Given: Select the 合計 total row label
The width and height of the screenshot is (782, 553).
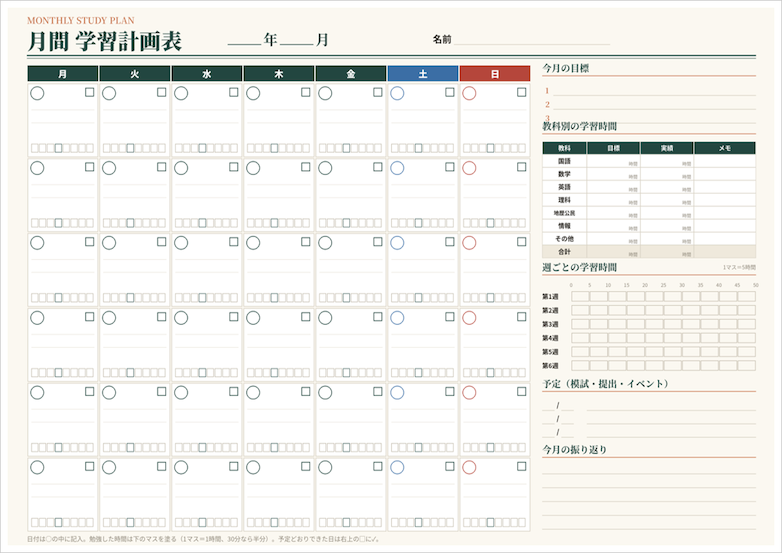Looking at the screenshot, I should pyautogui.click(x=565, y=252).
